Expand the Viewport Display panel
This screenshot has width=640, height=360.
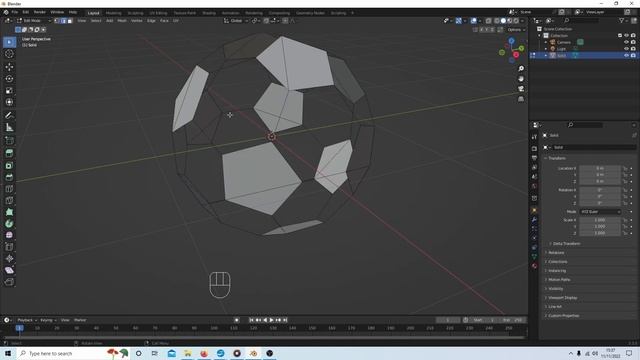[x=562, y=298]
